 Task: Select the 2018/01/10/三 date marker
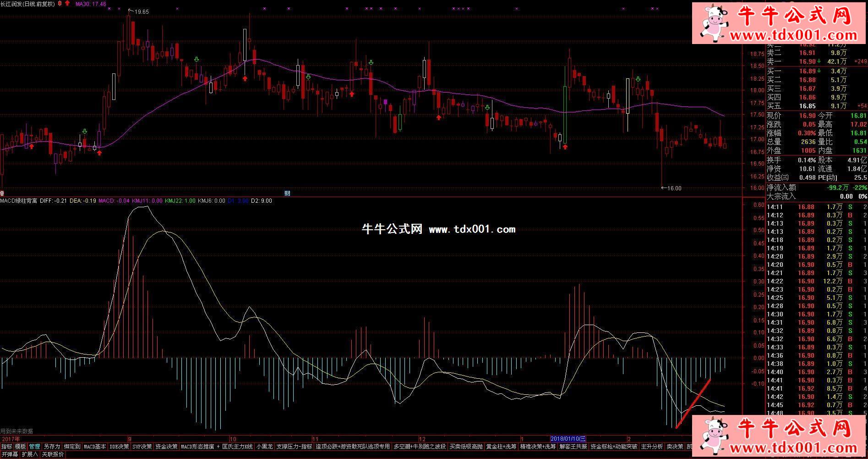click(568, 439)
